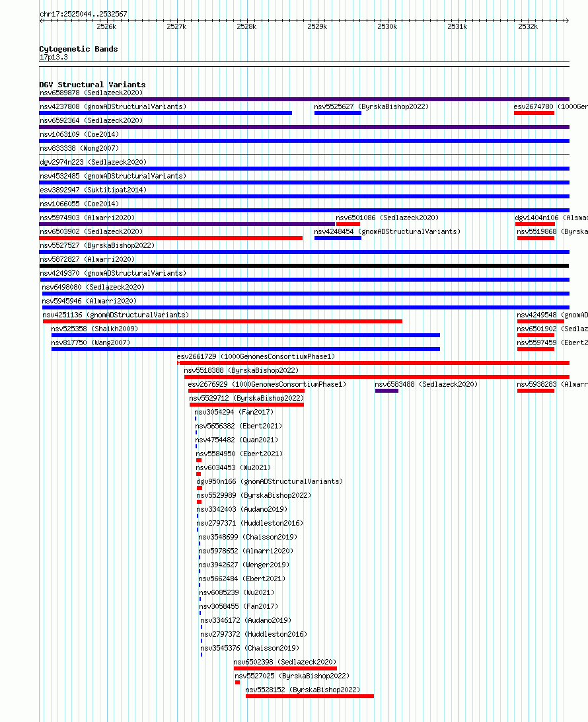The height and width of the screenshot is (722, 588).
Task: Select nsv4532485 gnomAD variant label
Action: tap(113, 176)
